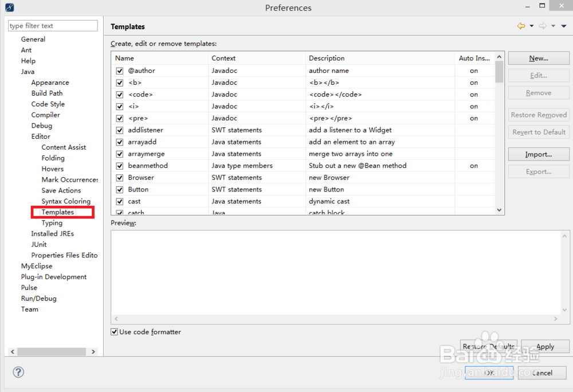Select Syntax Coloring in the preference tree
This screenshot has width=573, height=392.
pyautogui.click(x=66, y=201)
